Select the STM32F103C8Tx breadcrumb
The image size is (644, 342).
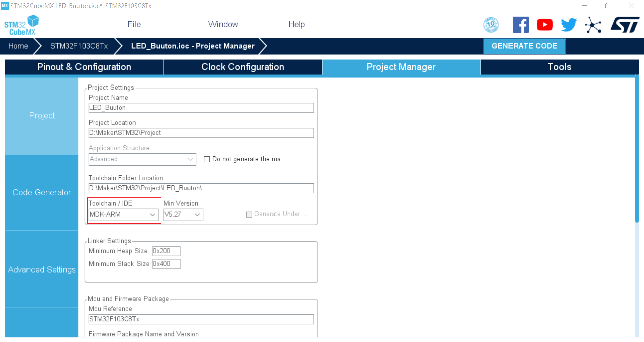pyautogui.click(x=79, y=46)
